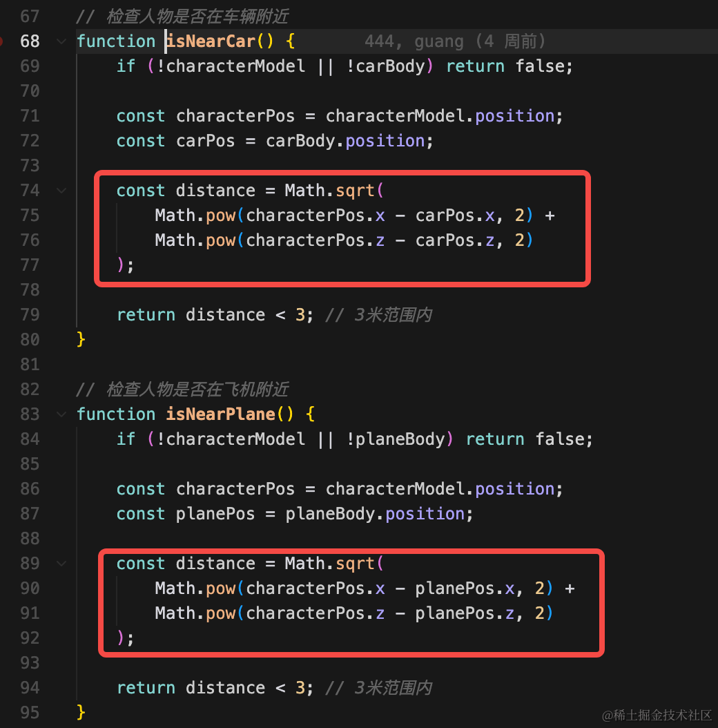The height and width of the screenshot is (728, 718).
Task: Click 'Math.sqrt' on line 89
Action: coord(329,564)
